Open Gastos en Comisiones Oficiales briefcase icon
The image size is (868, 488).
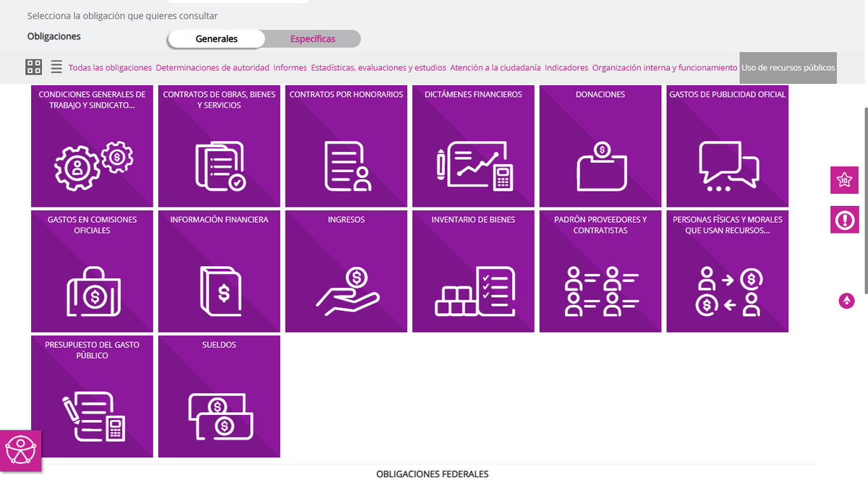click(x=94, y=291)
